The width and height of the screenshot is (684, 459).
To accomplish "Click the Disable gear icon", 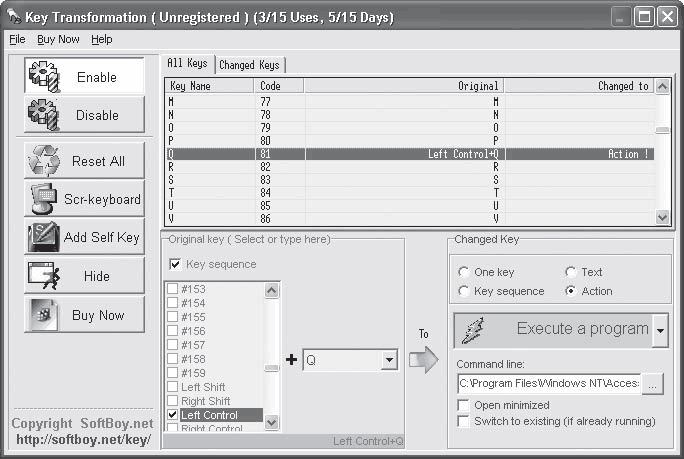I will pos(44,115).
